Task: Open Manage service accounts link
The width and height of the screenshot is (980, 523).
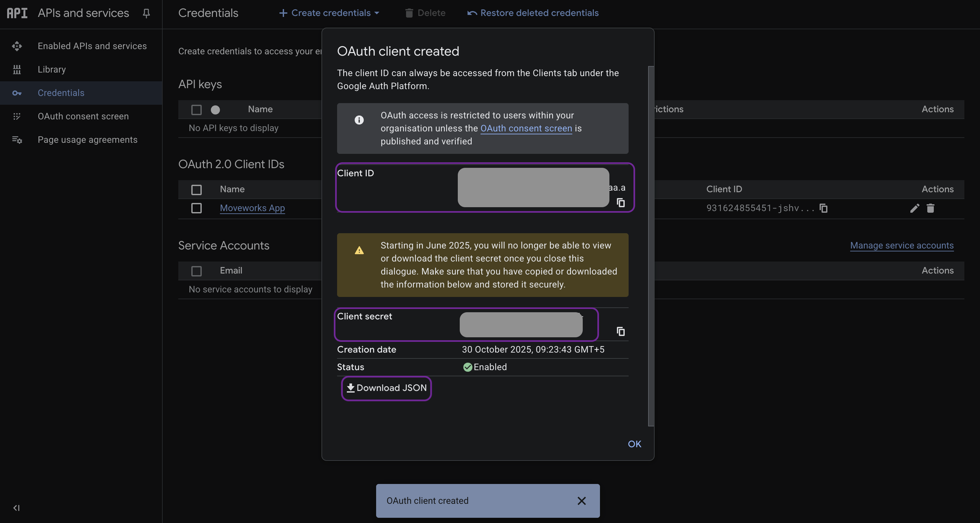Action: (x=902, y=245)
